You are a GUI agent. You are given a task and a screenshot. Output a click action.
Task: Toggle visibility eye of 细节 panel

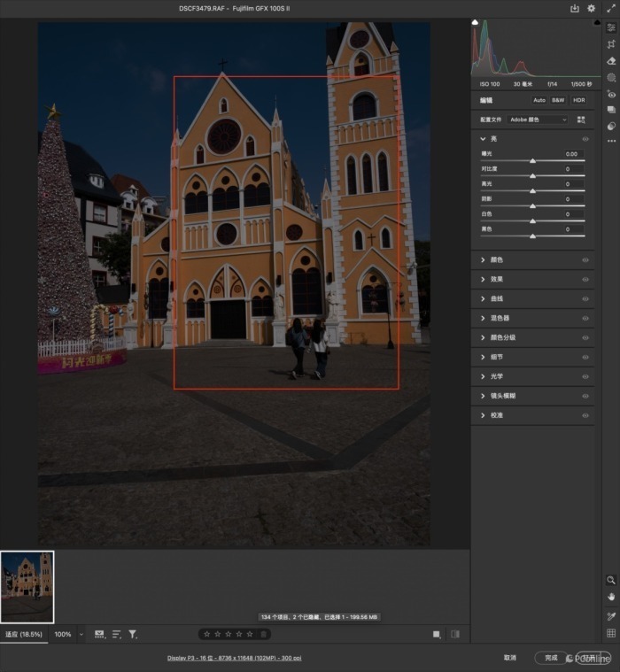tap(585, 357)
